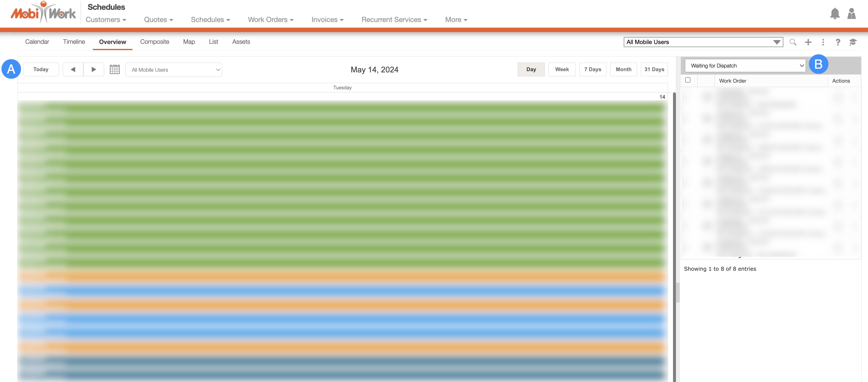
Task: Open the Work Orders menu
Action: click(271, 20)
